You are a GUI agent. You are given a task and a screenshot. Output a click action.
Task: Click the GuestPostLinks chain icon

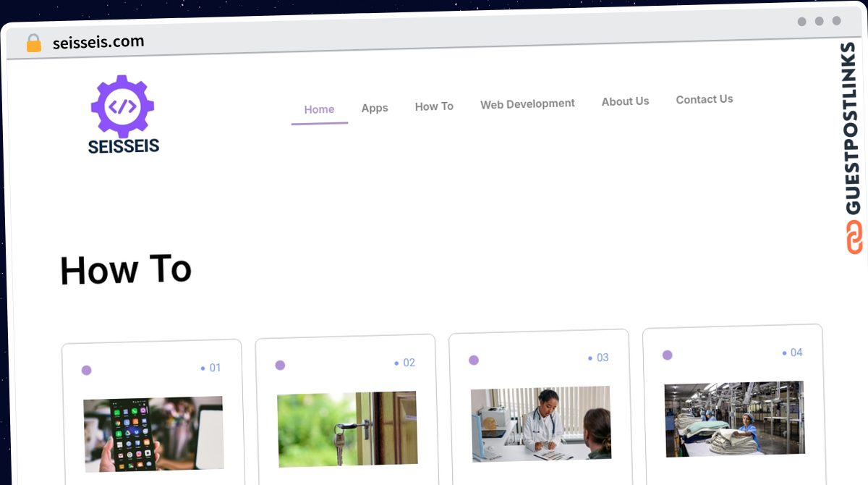click(854, 237)
